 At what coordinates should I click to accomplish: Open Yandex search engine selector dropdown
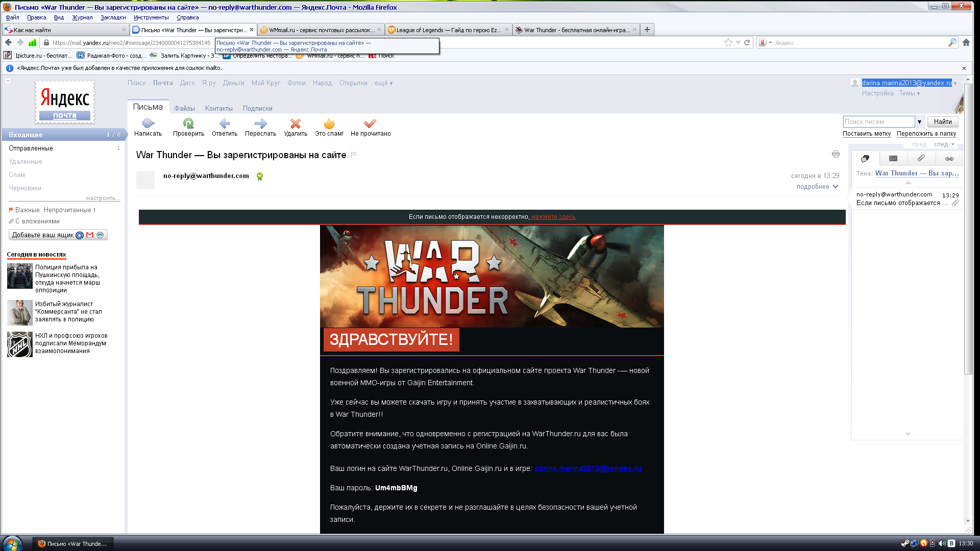click(765, 43)
